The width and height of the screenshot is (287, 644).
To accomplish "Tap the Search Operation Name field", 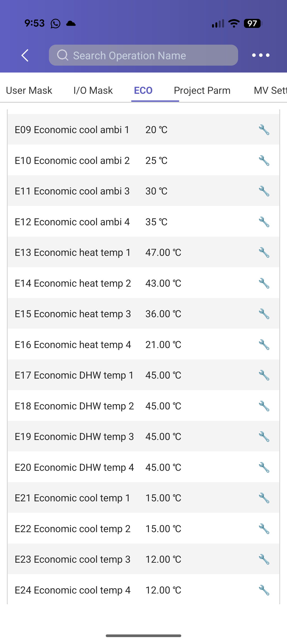I will point(143,55).
